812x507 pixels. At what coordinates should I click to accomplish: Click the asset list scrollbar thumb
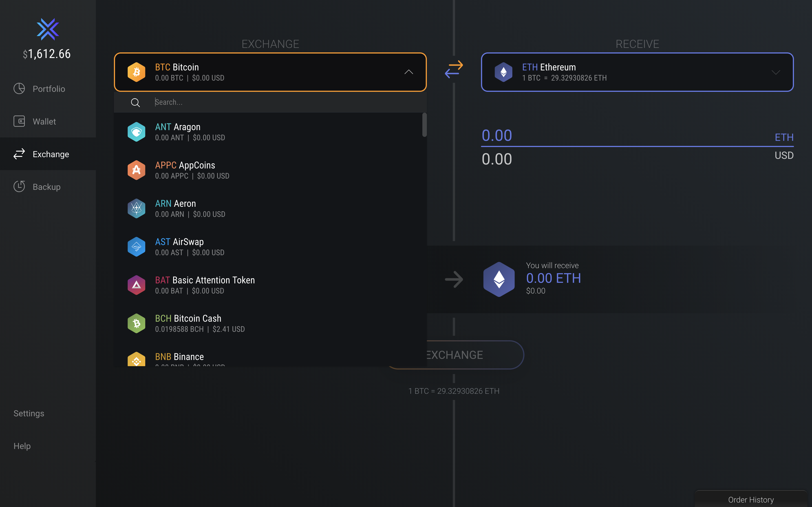pyautogui.click(x=424, y=125)
